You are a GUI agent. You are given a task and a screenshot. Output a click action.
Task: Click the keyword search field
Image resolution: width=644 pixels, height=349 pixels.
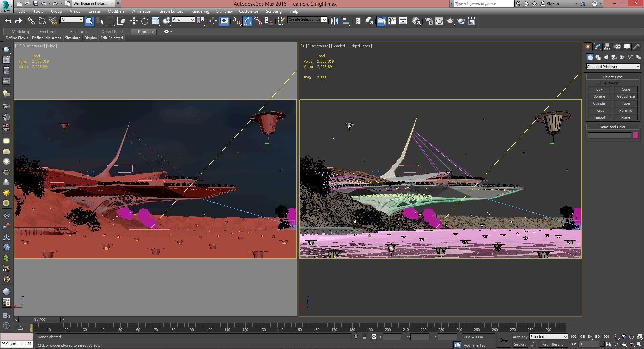484,4
